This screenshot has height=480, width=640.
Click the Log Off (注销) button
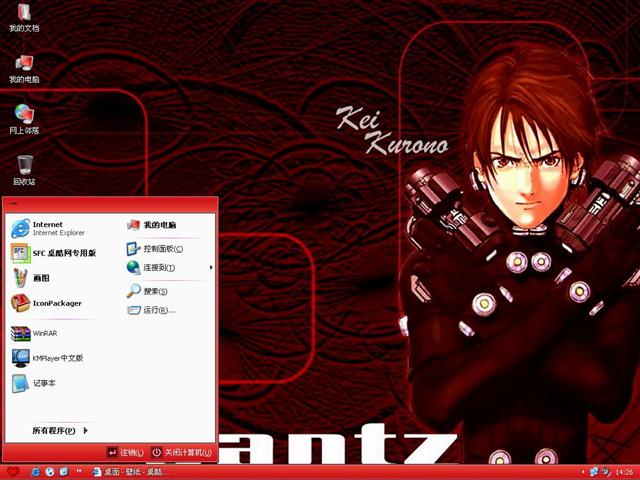[126, 453]
